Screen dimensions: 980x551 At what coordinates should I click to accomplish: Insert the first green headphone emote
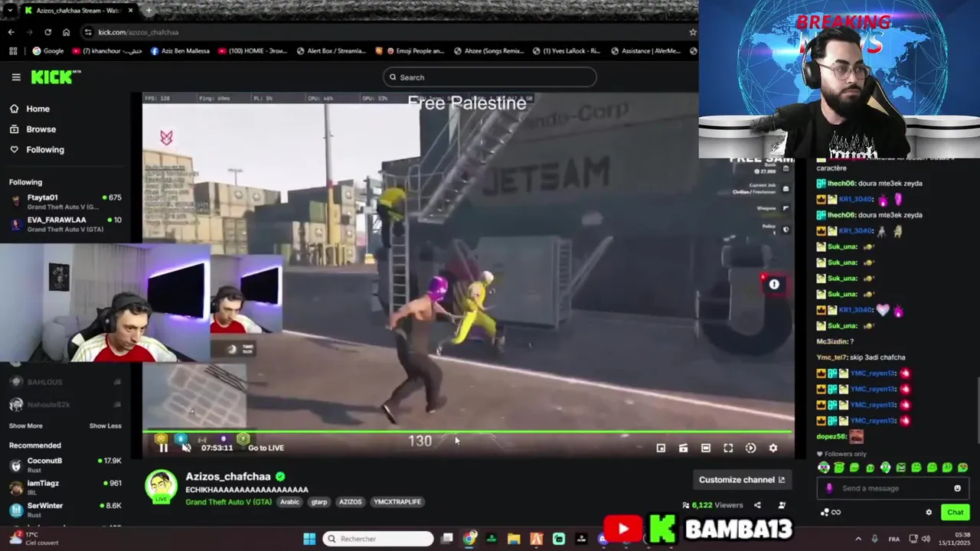(x=824, y=468)
